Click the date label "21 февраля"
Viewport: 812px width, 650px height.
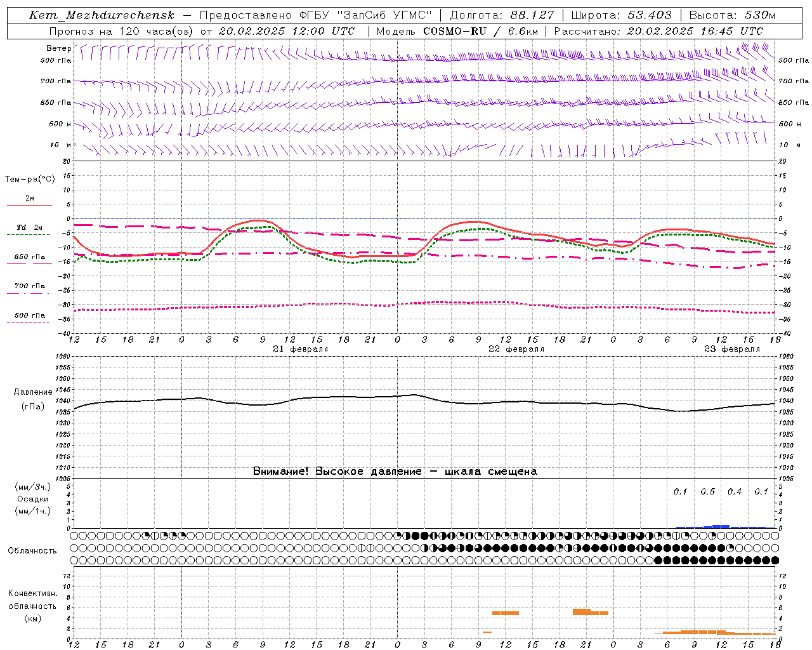[301, 349]
